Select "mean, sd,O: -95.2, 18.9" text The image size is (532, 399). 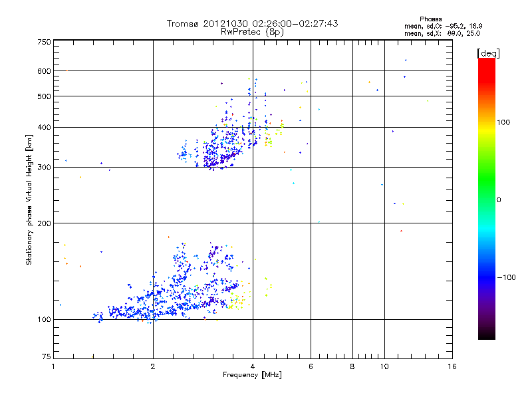click(x=443, y=26)
